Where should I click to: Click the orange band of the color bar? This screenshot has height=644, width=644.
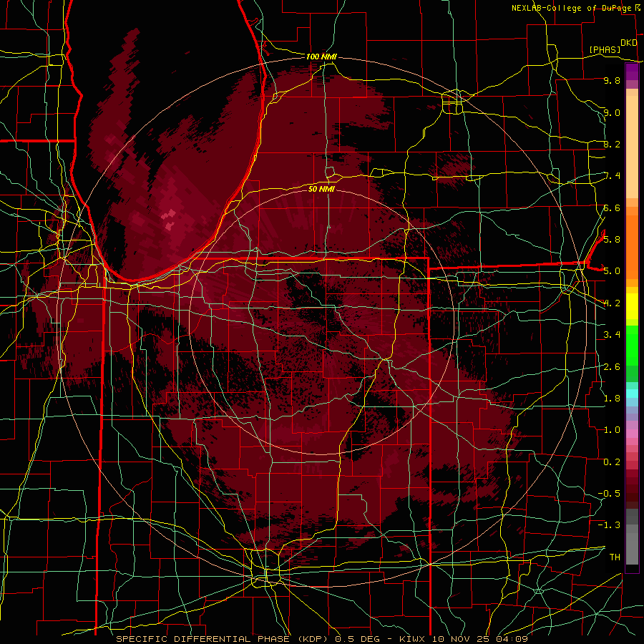coord(632,248)
